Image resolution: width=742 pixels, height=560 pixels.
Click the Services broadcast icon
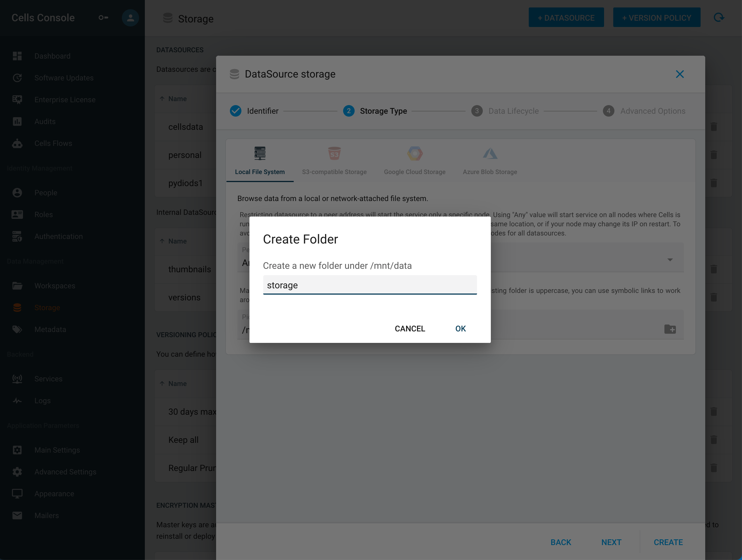pos(17,379)
